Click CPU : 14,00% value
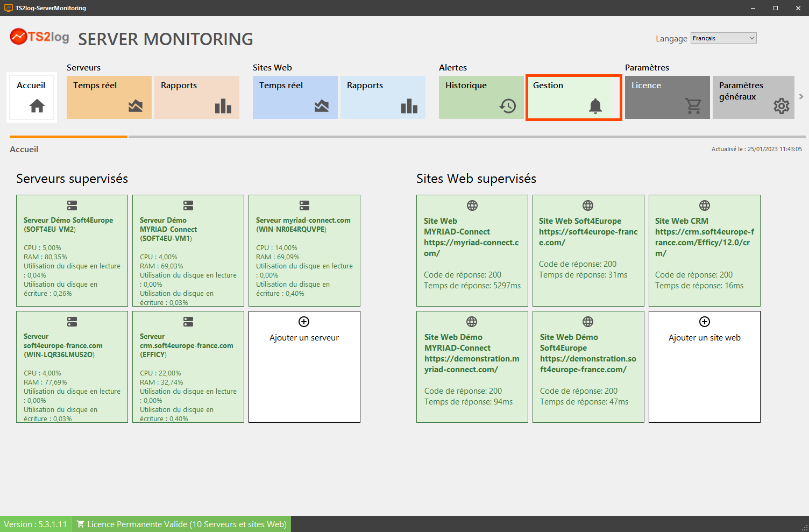This screenshot has width=809, height=532. click(x=276, y=248)
